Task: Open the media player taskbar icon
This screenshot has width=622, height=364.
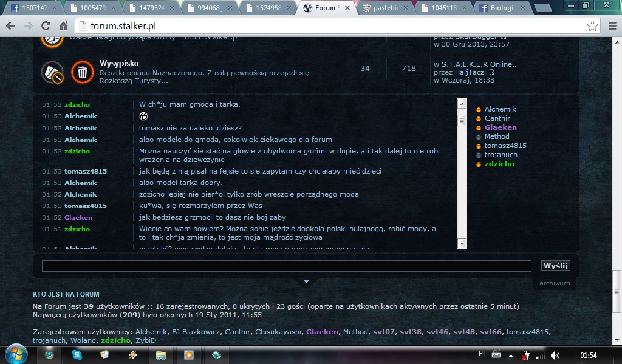Action: coord(188,355)
